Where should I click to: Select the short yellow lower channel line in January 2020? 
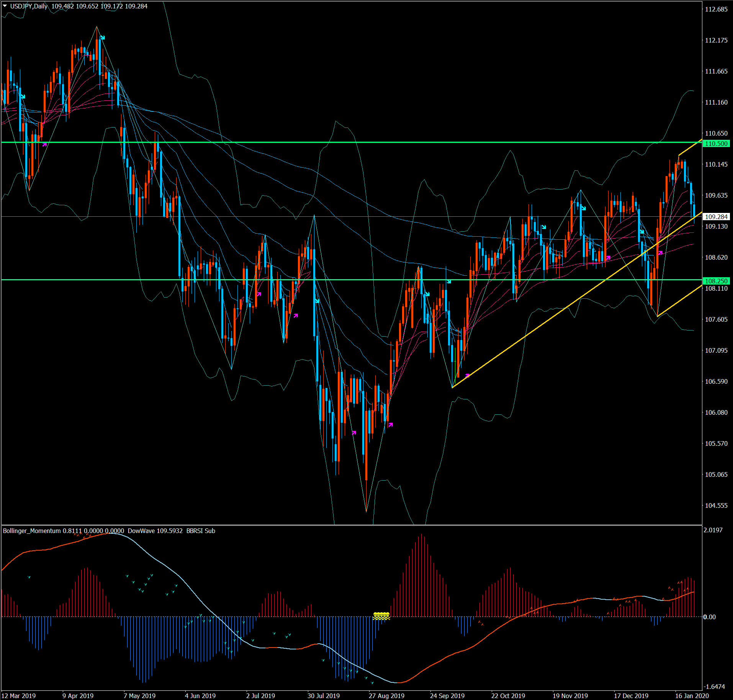pos(680,301)
